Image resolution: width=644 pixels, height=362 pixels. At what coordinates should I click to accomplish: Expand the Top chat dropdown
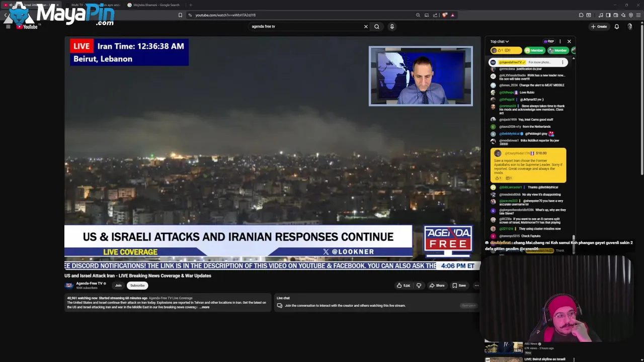(x=500, y=42)
